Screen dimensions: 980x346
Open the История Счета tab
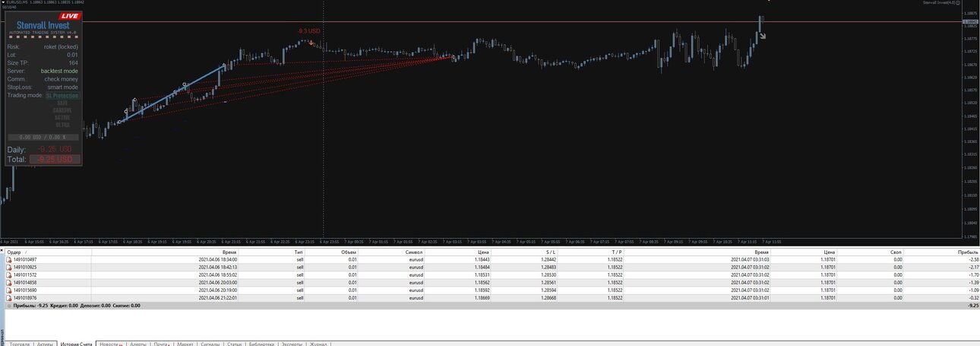(77, 344)
